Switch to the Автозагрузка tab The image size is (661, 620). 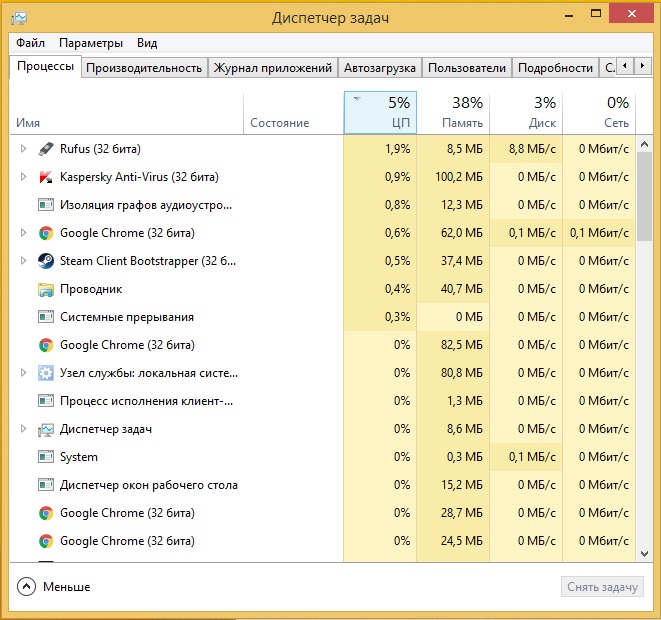[x=380, y=68]
